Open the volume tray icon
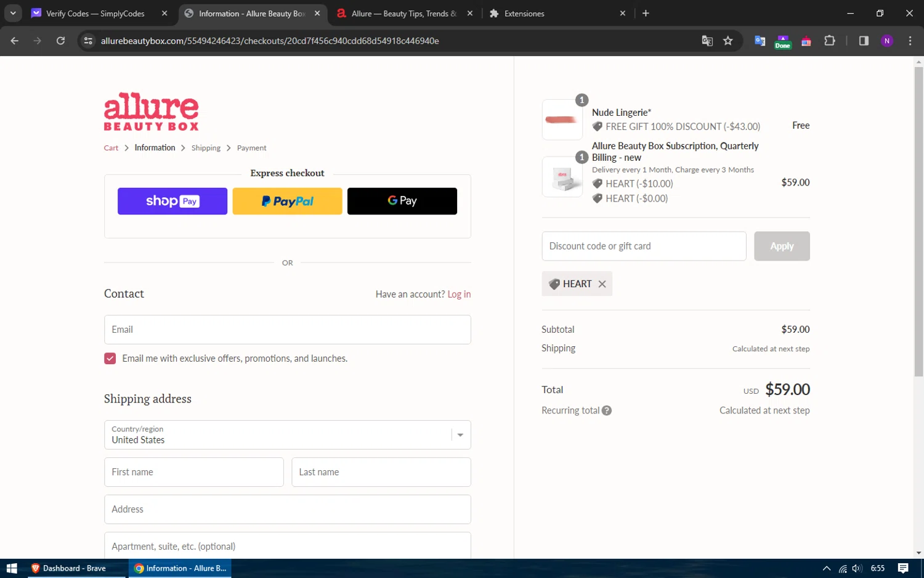Image resolution: width=924 pixels, height=578 pixels. click(x=857, y=569)
